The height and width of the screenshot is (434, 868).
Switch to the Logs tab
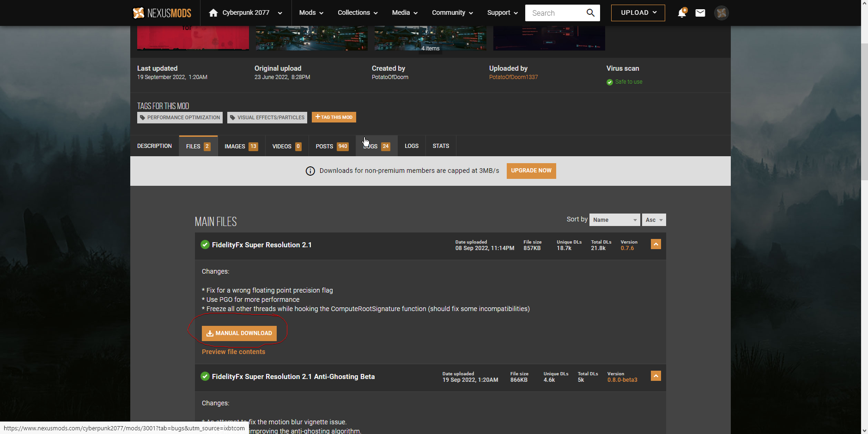[412, 146]
